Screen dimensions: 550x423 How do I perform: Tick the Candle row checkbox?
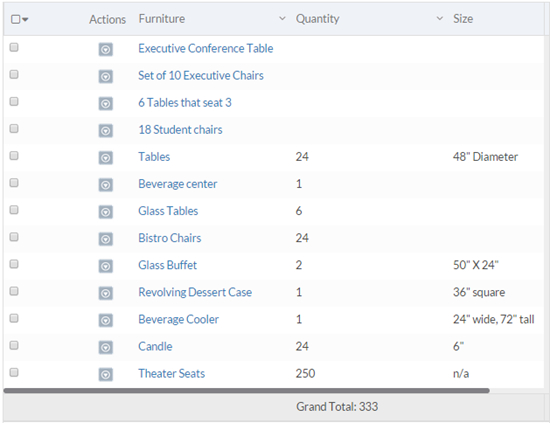[x=14, y=345]
